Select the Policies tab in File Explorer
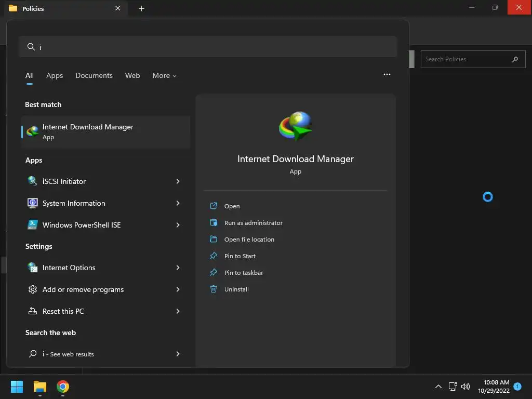 [66, 8]
